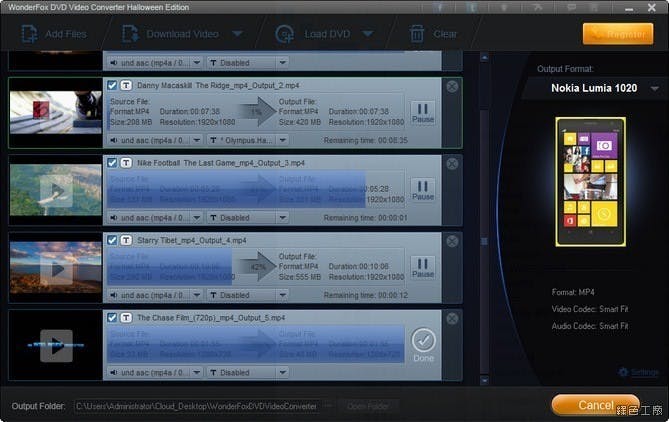Click the file list scroll down arrow

click(484, 379)
